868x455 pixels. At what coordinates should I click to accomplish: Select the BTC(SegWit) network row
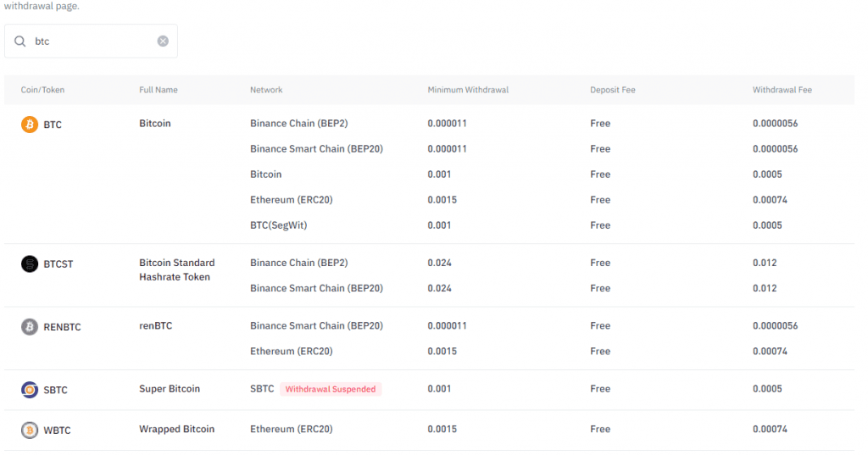pyautogui.click(x=278, y=225)
